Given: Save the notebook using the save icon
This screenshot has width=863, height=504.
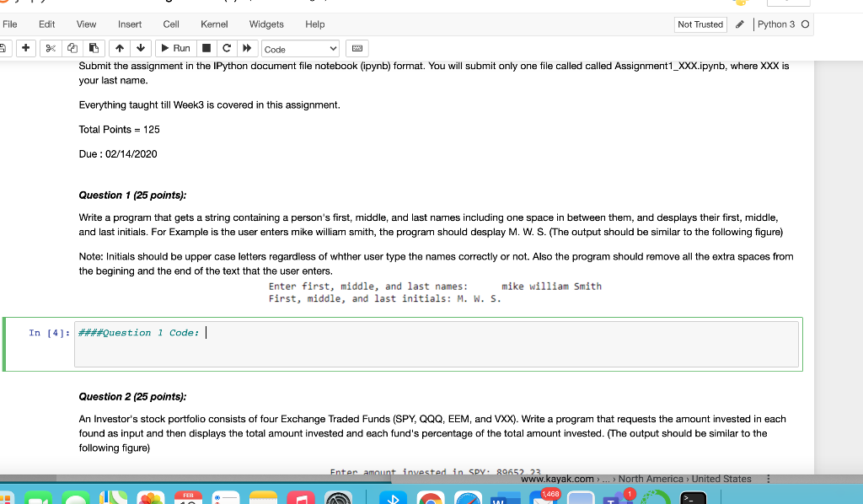Looking at the screenshot, I should (3, 48).
